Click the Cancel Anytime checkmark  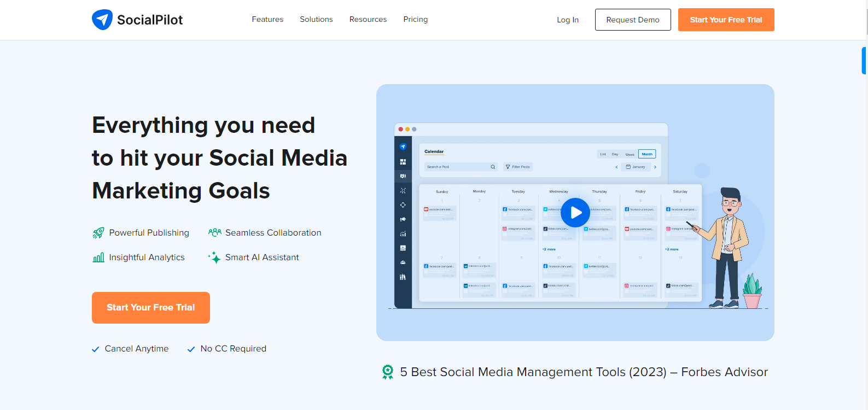point(96,349)
